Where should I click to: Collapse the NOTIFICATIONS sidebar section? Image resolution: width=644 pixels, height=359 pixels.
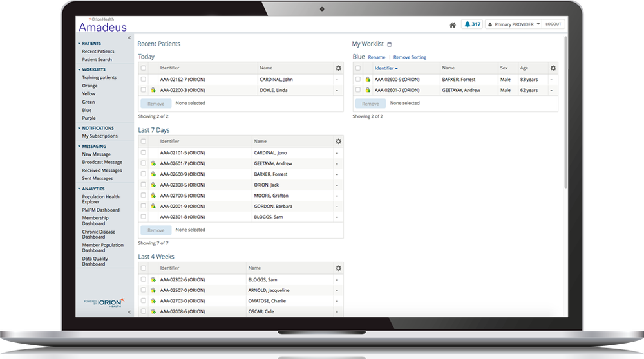[x=79, y=129]
